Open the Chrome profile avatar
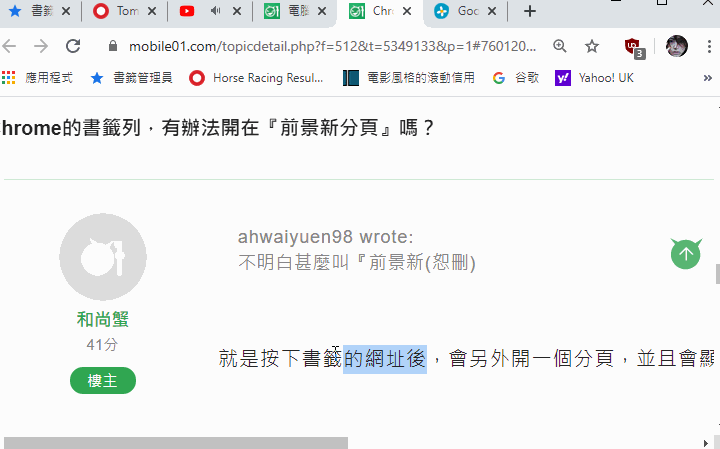This screenshot has width=720, height=449. pyautogui.click(x=677, y=46)
